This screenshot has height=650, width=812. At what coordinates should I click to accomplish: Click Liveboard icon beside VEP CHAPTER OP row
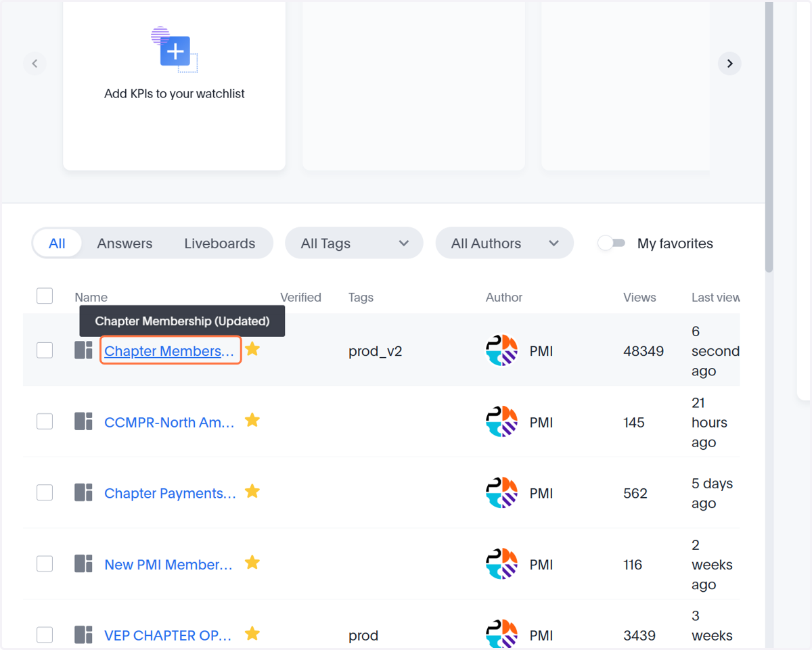coord(83,634)
